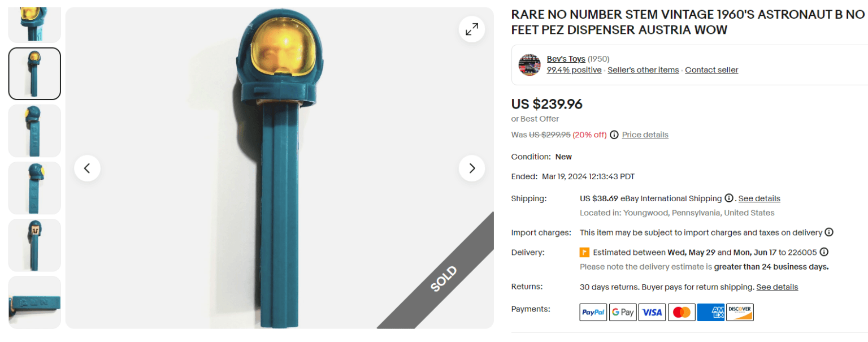Click the 99.4% positive feedback link
Viewport: 868px width, 342px height.
574,70
